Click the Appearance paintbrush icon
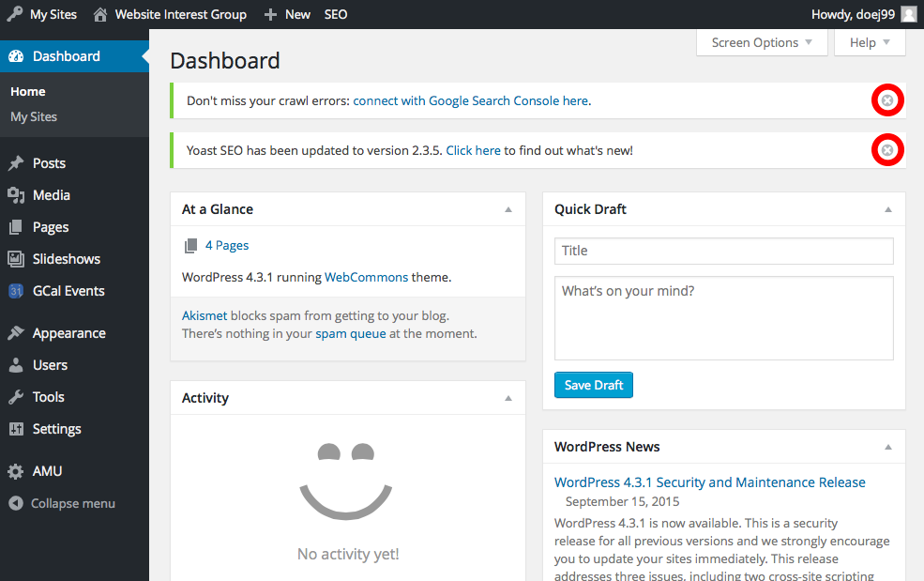924x581 pixels. (x=16, y=333)
